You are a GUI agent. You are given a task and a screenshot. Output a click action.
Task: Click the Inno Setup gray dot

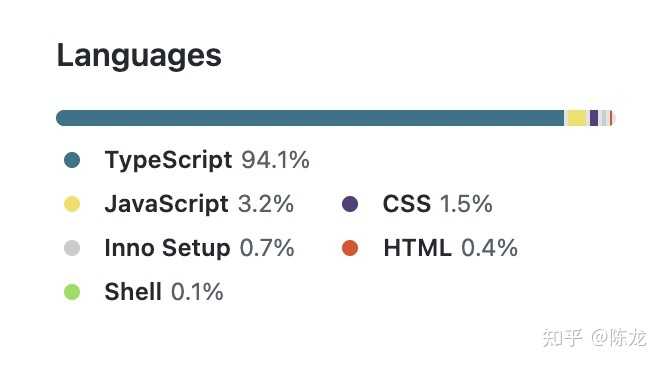tap(72, 248)
